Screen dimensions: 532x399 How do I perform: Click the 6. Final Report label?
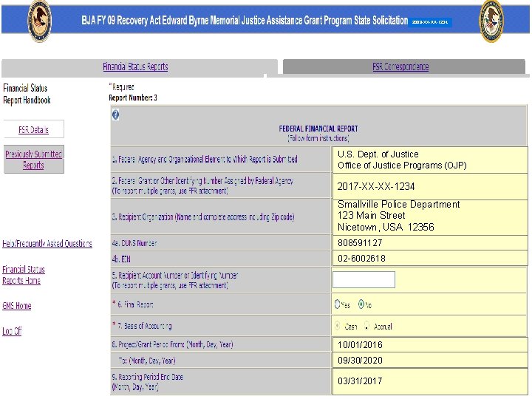pyautogui.click(x=135, y=304)
